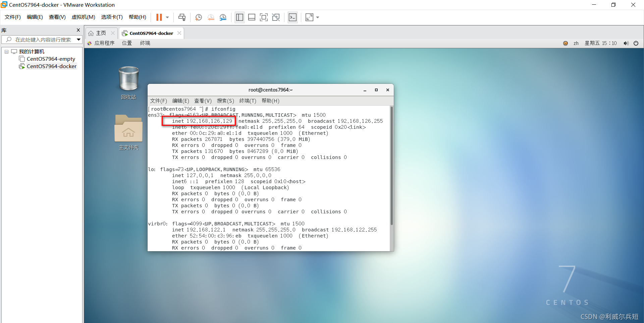Revert virtual machine to snapshot icon

click(x=211, y=17)
